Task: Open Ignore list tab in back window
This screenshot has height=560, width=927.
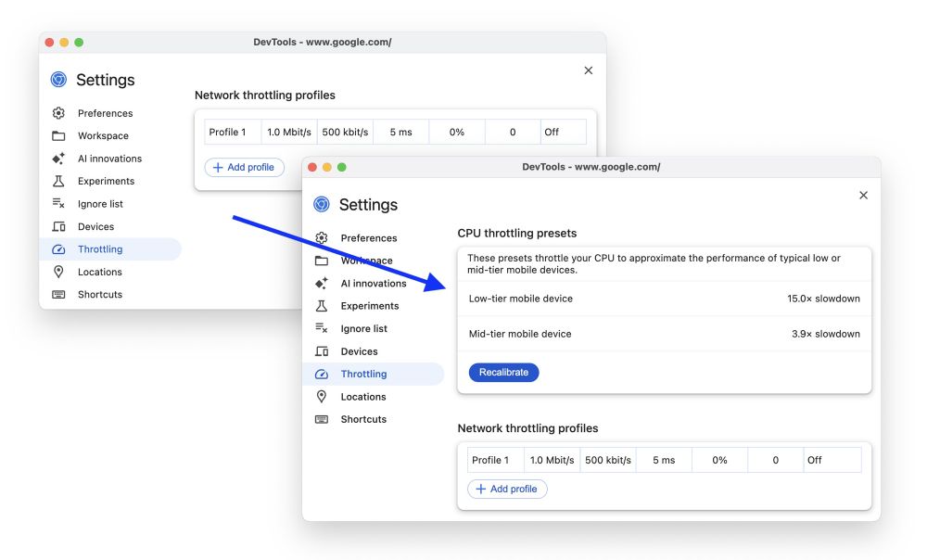Action: 110,203
